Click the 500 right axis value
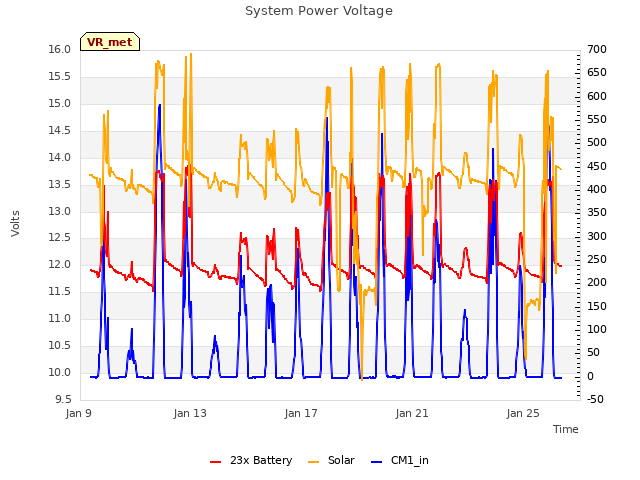The width and height of the screenshot is (640, 480). [x=597, y=143]
